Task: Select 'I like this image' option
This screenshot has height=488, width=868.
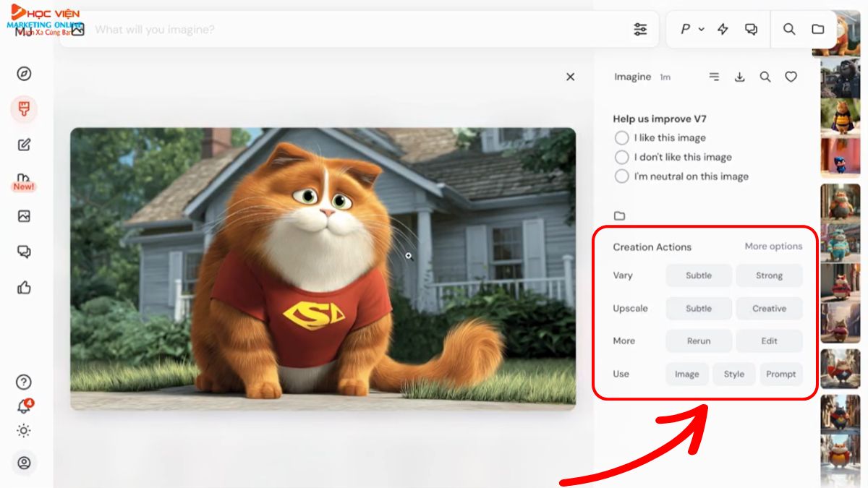Action: coord(660,137)
